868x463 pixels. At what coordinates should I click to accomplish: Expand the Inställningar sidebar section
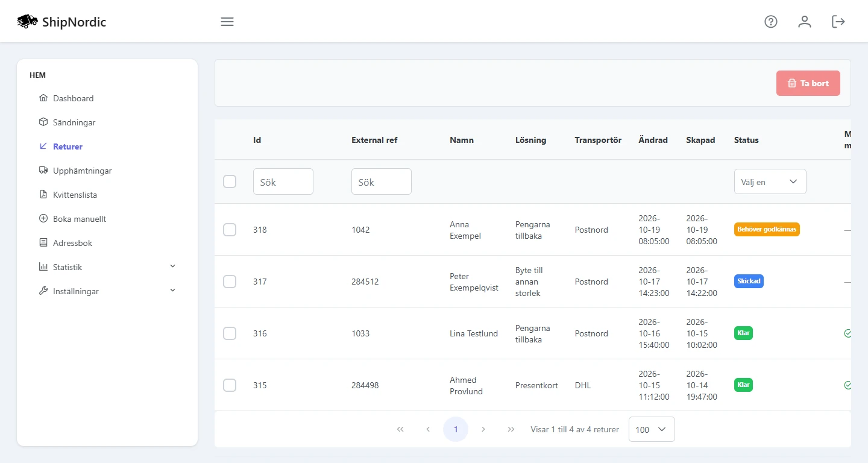pyautogui.click(x=107, y=291)
